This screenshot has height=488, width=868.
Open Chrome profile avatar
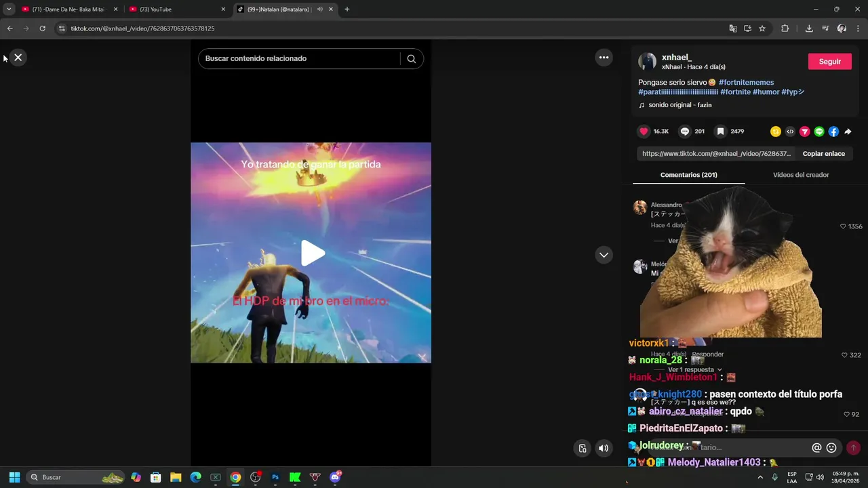click(842, 28)
